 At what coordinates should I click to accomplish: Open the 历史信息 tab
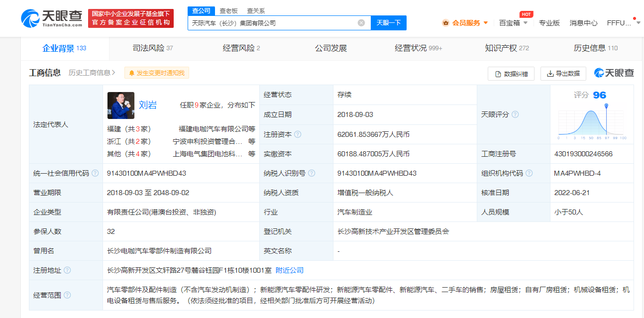point(595,48)
